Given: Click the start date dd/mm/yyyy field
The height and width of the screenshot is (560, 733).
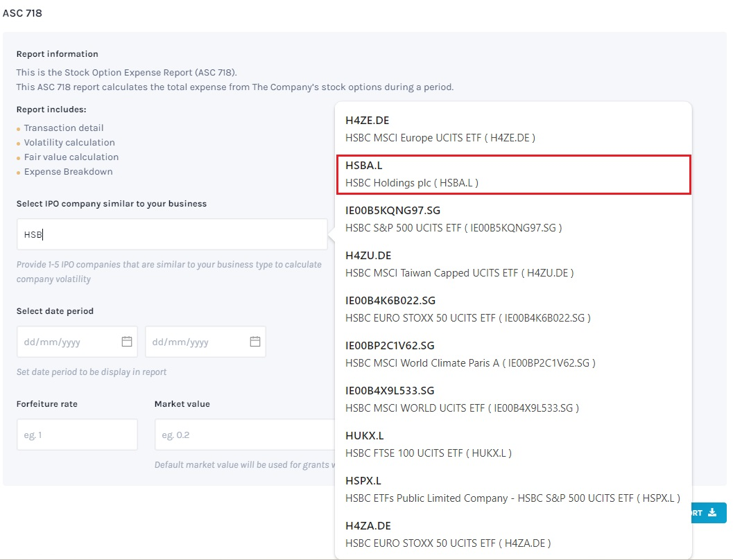Looking at the screenshot, I should [x=77, y=342].
